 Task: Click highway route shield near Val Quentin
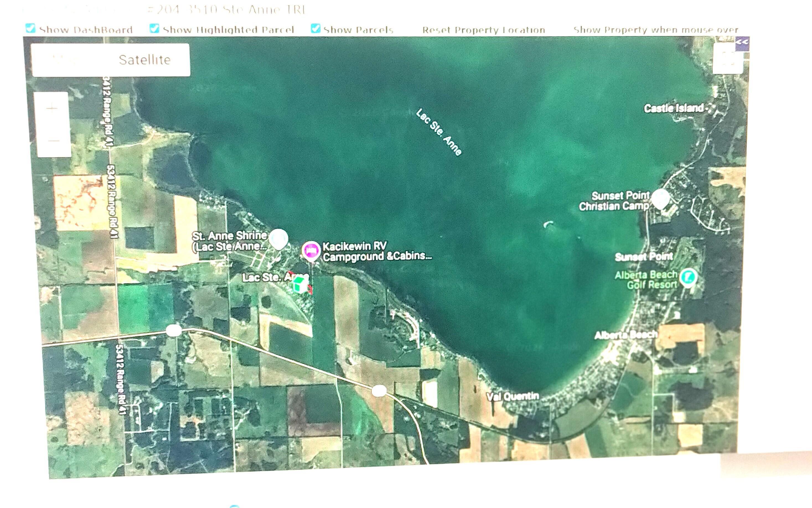[379, 391]
